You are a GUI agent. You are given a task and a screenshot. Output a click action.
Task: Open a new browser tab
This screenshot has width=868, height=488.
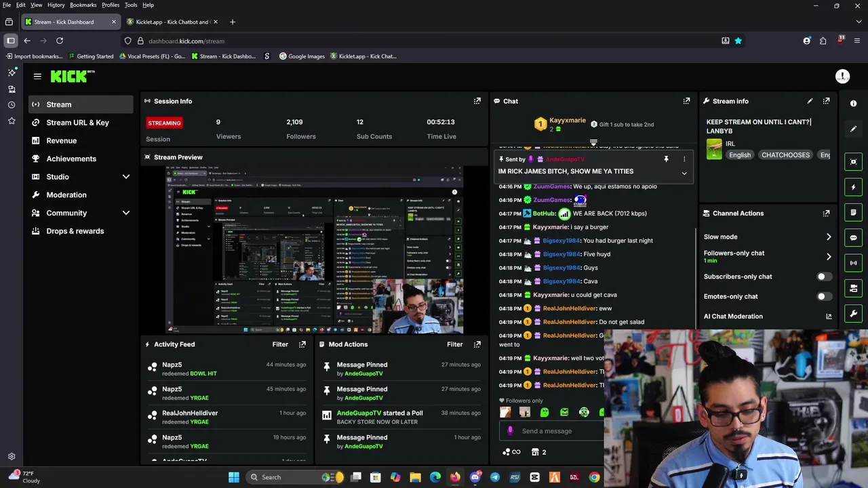(232, 22)
